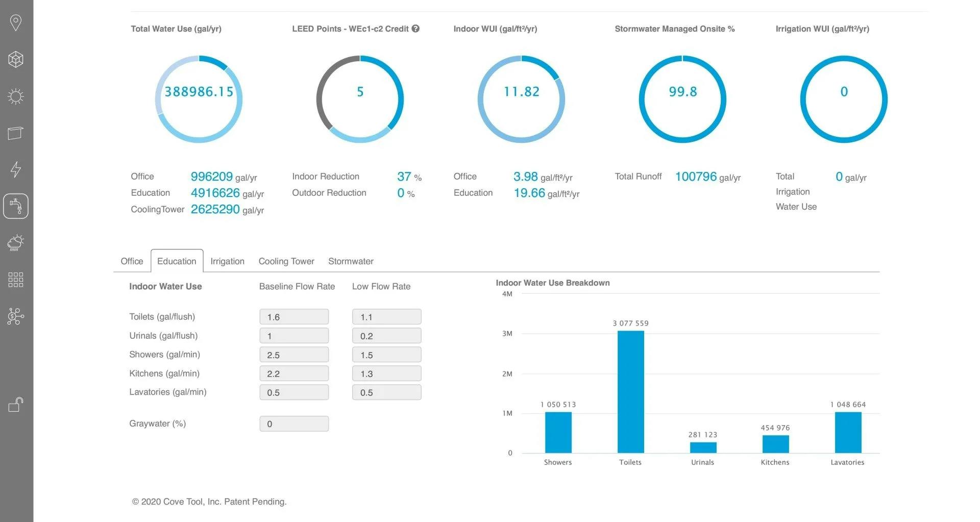Open the location pin sidebar icon
The width and height of the screenshot is (980, 522).
click(x=16, y=22)
